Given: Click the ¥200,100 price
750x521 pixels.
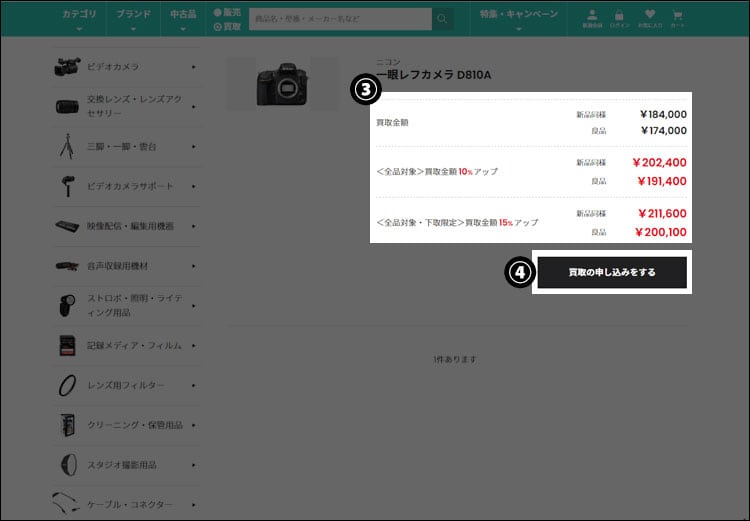Looking at the screenshot, I should click(661, 232).
